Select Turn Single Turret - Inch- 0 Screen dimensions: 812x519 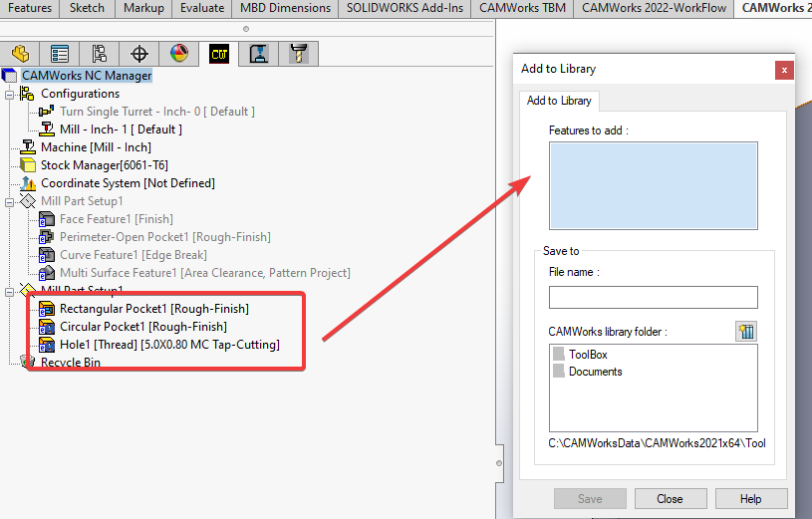point(157,112)
